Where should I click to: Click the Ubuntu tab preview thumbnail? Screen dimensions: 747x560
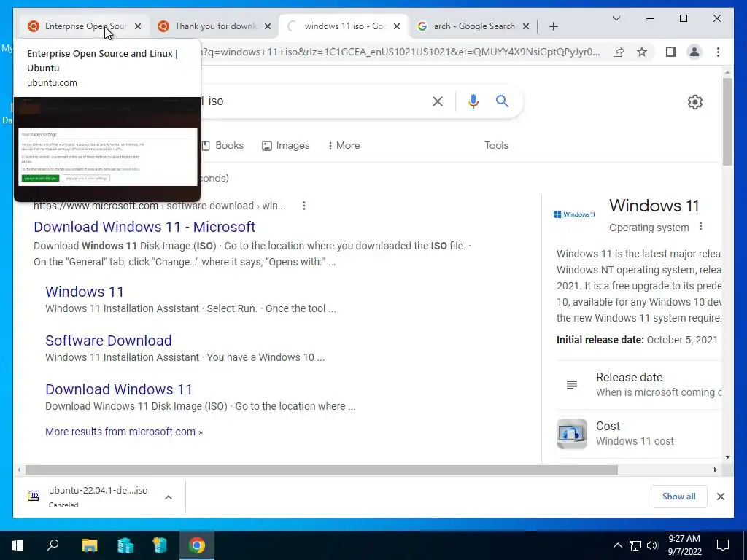107,149
